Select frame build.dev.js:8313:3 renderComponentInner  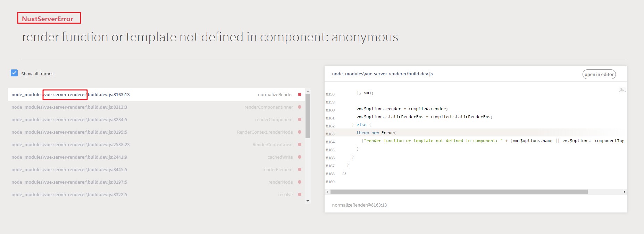(x=156, y=107)
